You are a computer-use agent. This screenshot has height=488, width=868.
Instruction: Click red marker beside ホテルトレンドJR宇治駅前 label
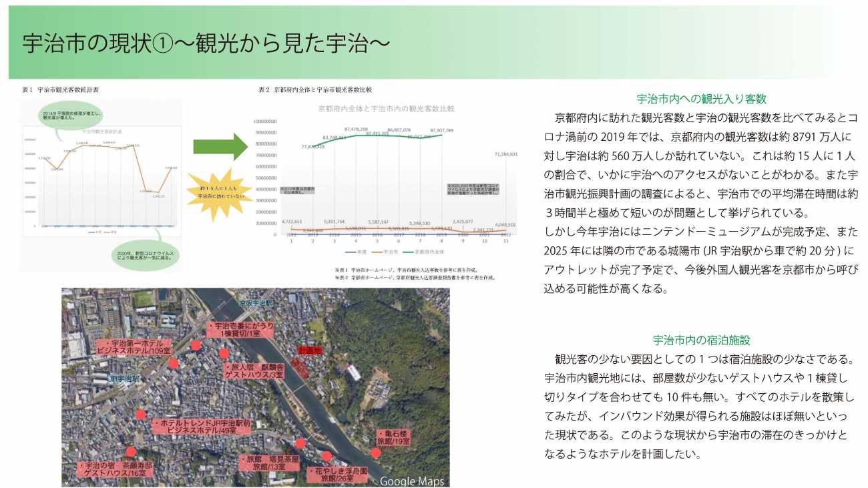[140, 414]
